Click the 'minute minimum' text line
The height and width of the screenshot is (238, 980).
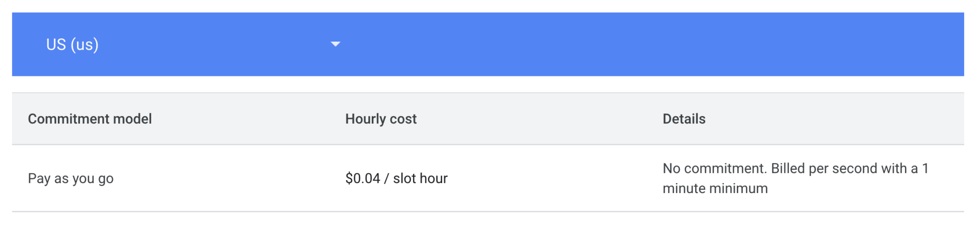(x=715, y=188)
